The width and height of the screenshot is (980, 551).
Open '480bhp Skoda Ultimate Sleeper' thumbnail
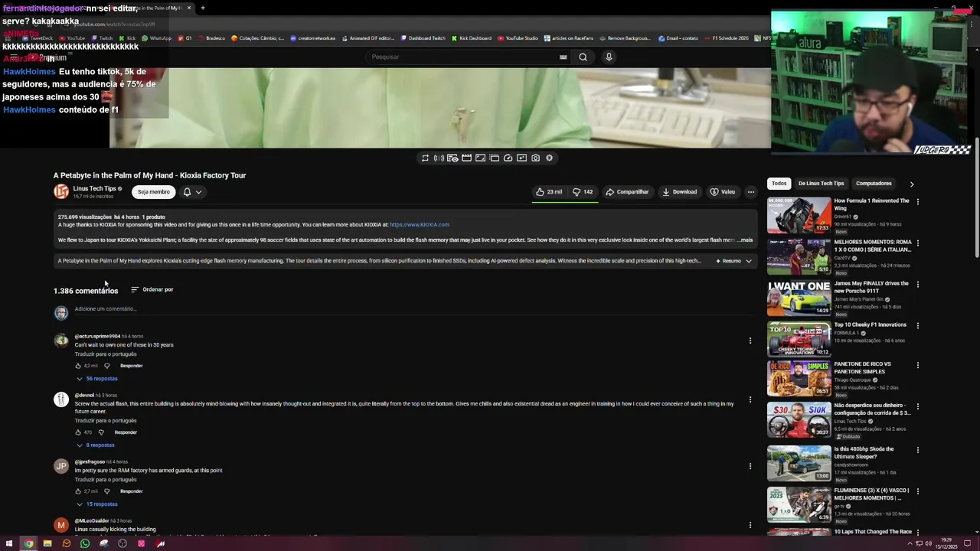click(799, 463)
